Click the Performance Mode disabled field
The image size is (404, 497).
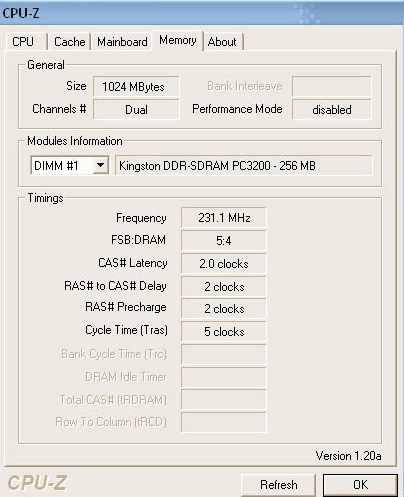click(x=332, y=109)
